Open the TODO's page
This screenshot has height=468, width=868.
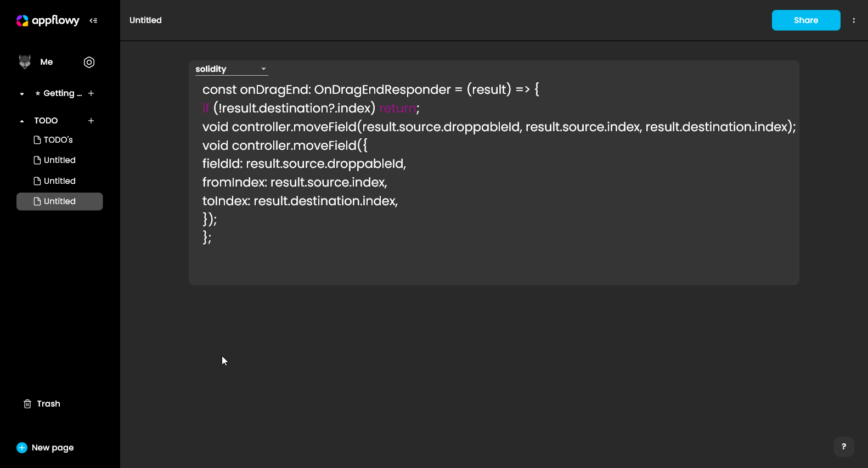58,139
